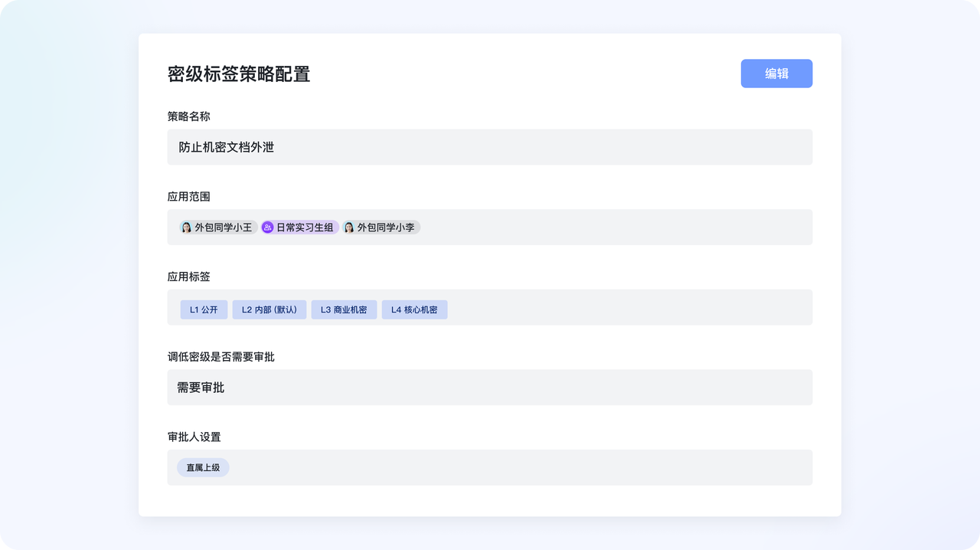This screenshot has width=980, height=550.
Task: Open the 需要审批 approval setting field
Action: (x=490, y=388)
